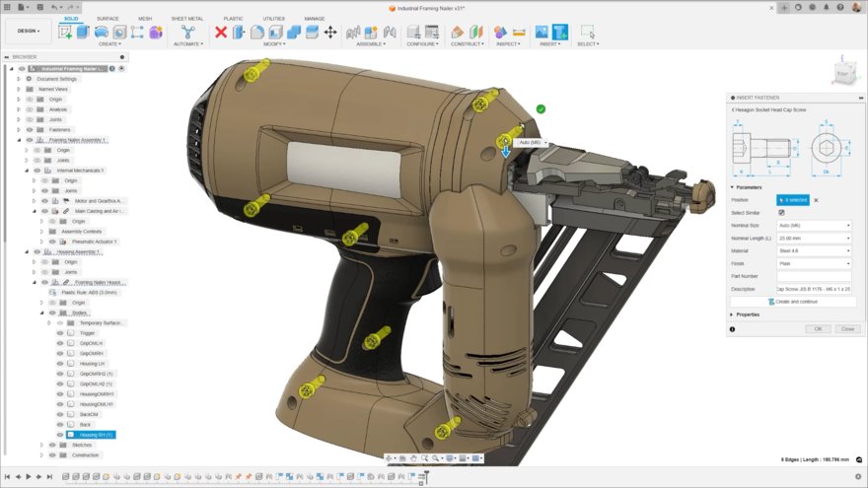Click the Insert Fastener toolbar icon
The height and width of the screenshot is (488, 868).
tap(559, 33)
